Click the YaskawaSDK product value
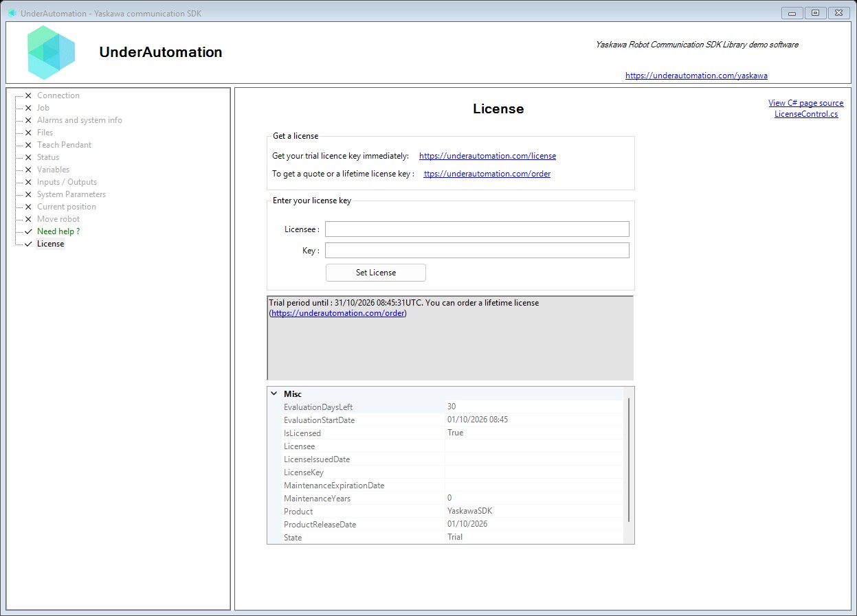 [x=469, y=511]
